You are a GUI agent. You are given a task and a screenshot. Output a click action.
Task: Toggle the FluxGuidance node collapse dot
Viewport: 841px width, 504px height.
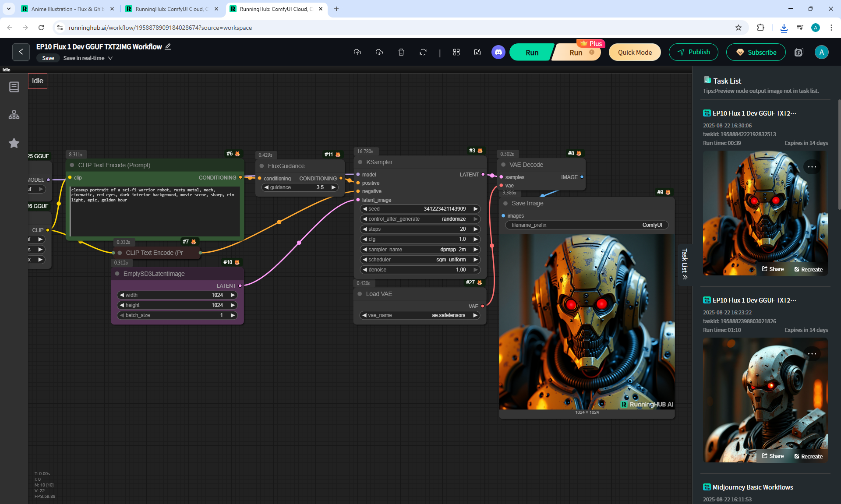point(262,166)
